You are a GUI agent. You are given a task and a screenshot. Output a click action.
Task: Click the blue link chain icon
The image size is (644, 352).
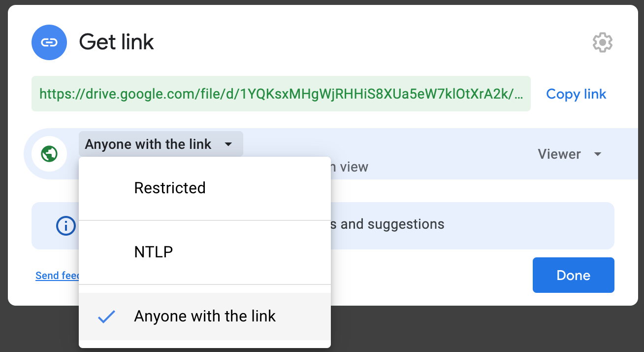49,42
